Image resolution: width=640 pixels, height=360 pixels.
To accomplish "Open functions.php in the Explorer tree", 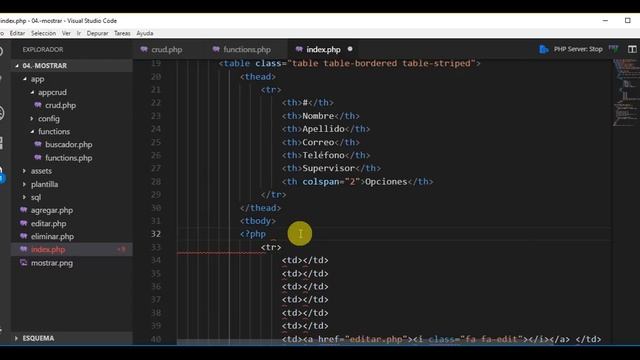I will pyautogui.click(x=69, y=158).
